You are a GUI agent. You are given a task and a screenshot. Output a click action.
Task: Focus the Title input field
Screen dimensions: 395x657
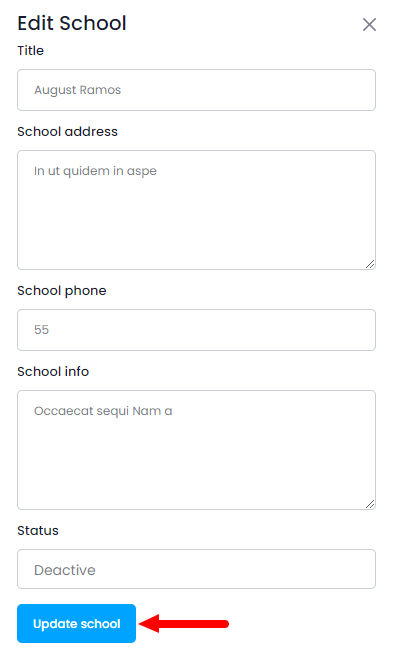196,90
